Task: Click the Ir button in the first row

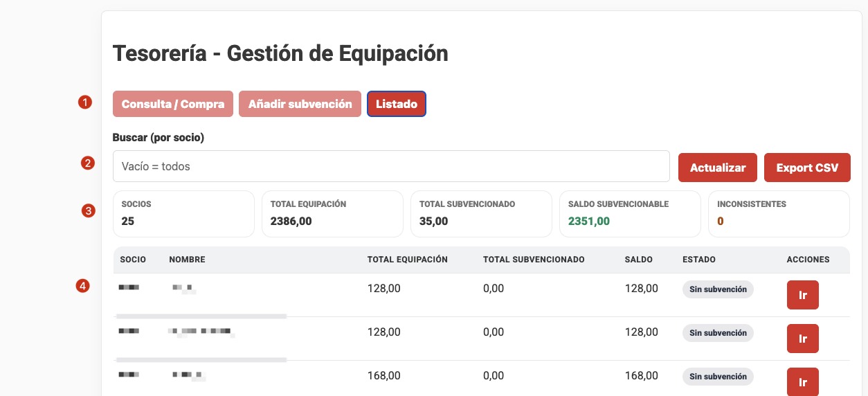Action: point(802,295)
